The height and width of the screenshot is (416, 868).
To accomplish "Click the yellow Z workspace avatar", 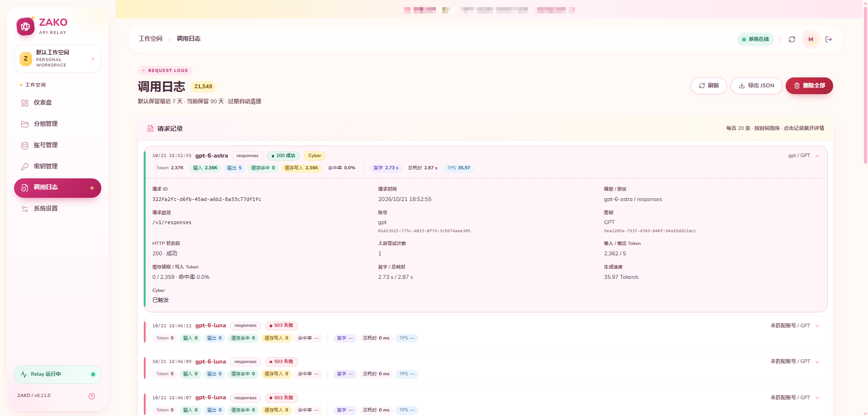I will (x=26, y=59).
